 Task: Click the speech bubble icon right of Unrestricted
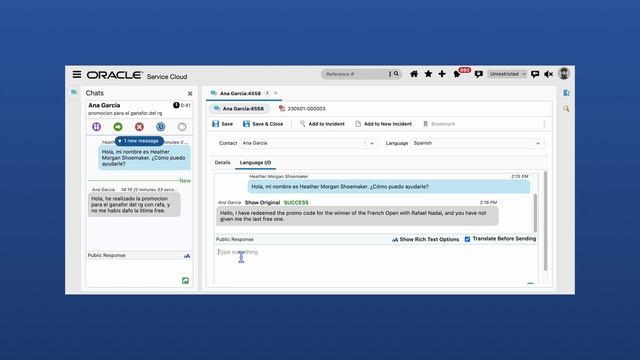click(535, 74)
